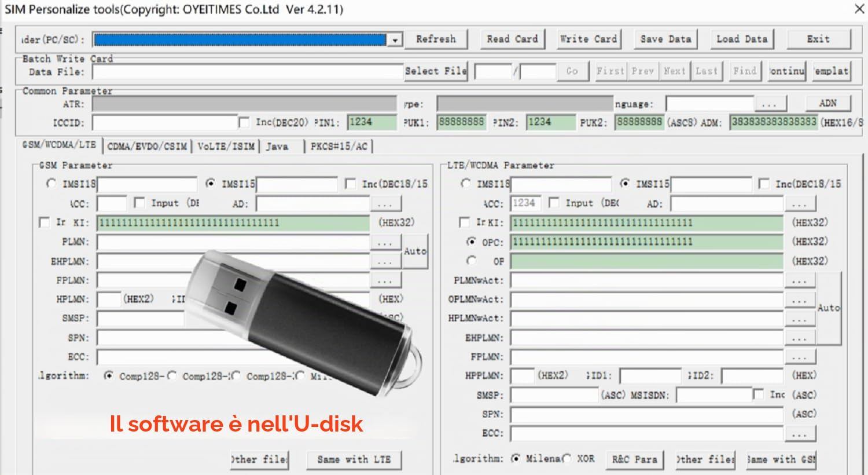Tick Inc(DEC18/15) checkbox in GSM Parameter

coord(350,184)
